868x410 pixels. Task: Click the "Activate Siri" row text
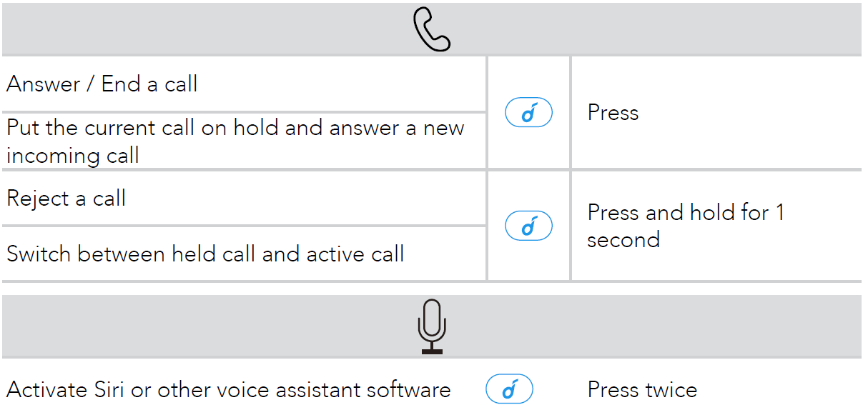coord(228,390)
